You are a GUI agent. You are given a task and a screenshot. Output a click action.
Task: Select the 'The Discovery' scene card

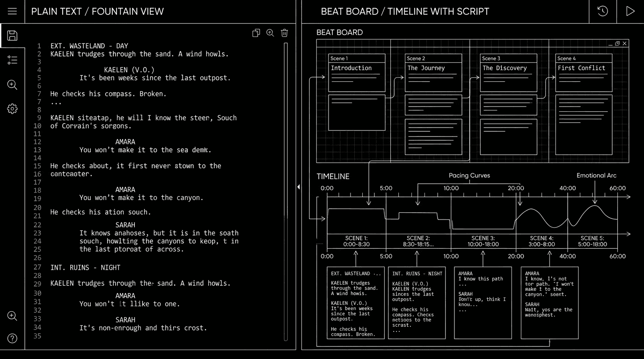pos(508,72)
